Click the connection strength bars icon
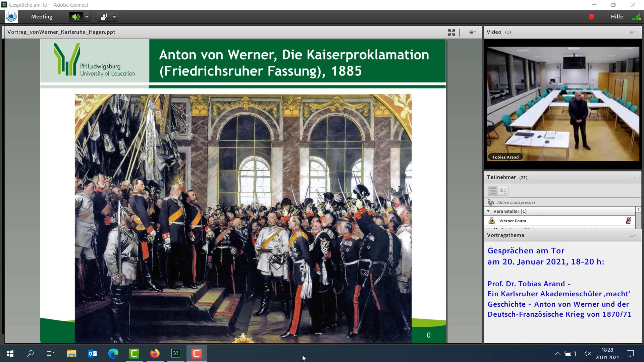Screen dimensions: 644x362 coord(636,16)
